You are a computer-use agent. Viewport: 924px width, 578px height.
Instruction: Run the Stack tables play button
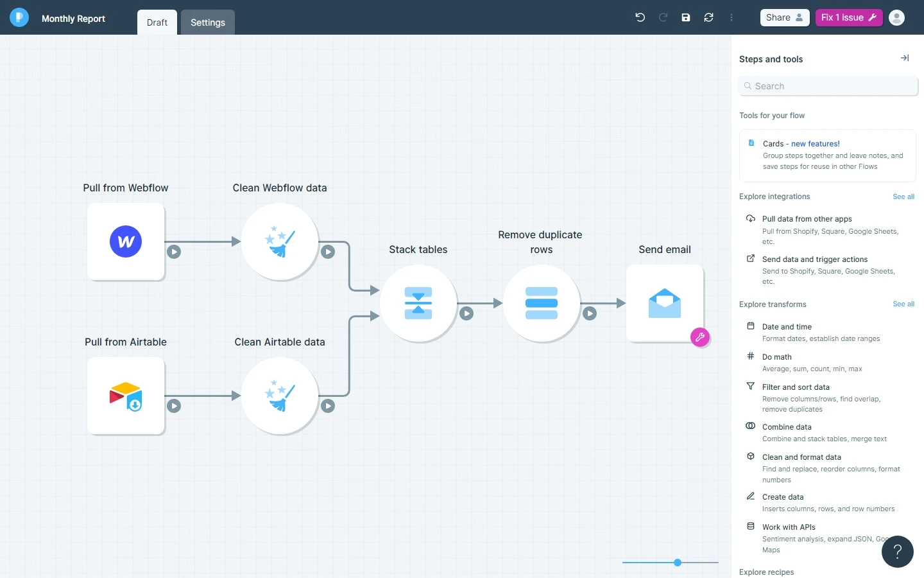click(x=466, y=313)
